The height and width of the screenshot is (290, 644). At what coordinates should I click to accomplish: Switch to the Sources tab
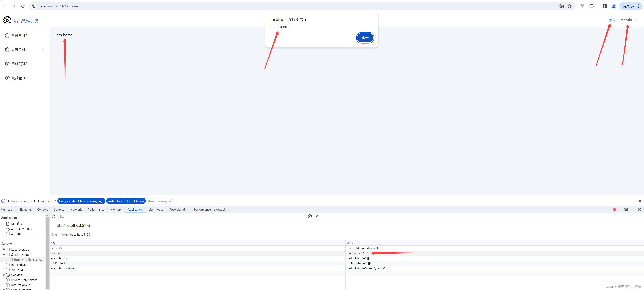click(59, 209)
